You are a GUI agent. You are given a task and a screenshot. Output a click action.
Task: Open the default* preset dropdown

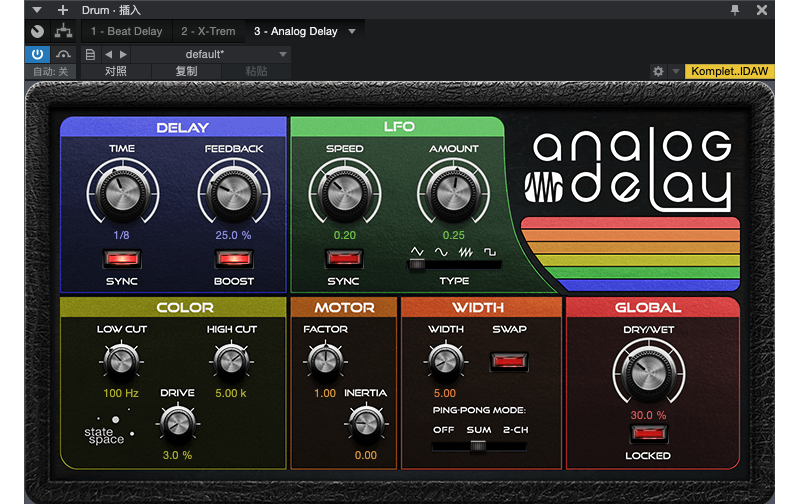(211, 54)
